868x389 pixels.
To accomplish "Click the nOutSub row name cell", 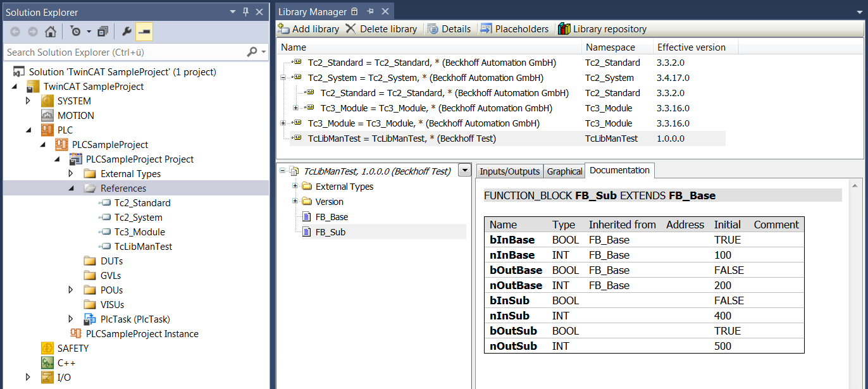I will coord(513,346).
